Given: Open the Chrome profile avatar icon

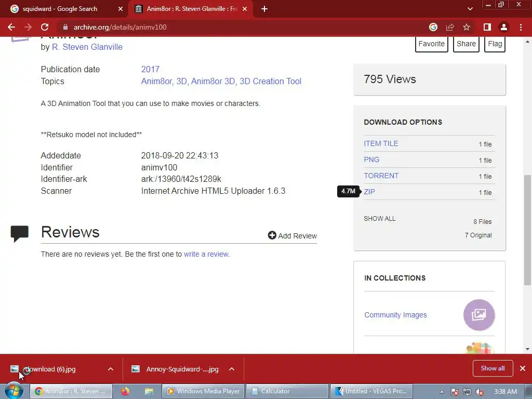Looking at the screenshot, I should 504,27.
